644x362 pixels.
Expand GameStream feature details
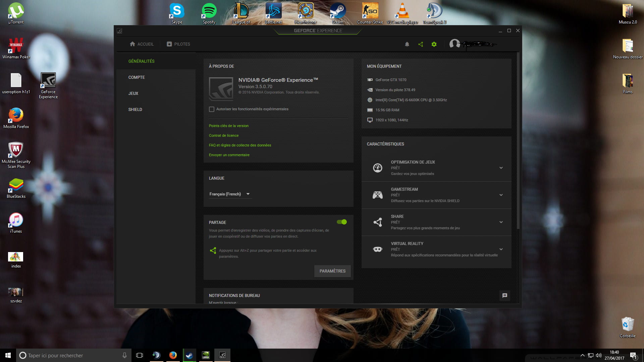[501, 195]
